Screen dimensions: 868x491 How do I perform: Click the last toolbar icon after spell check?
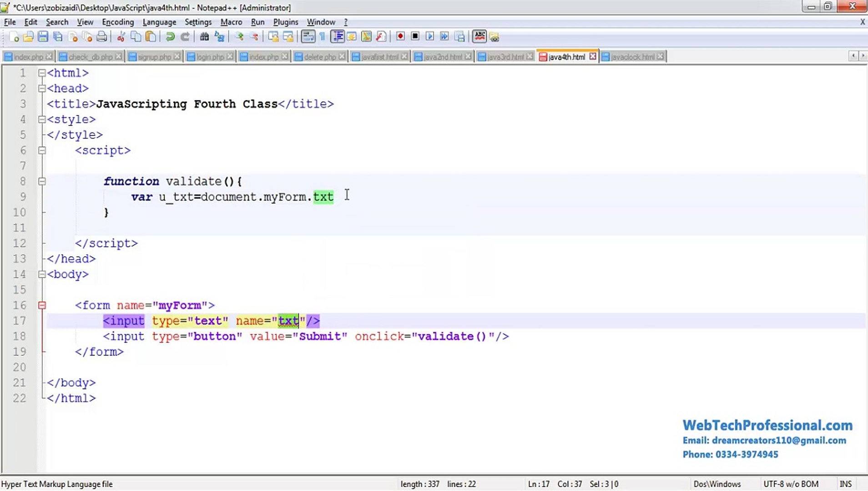(495, 37)
